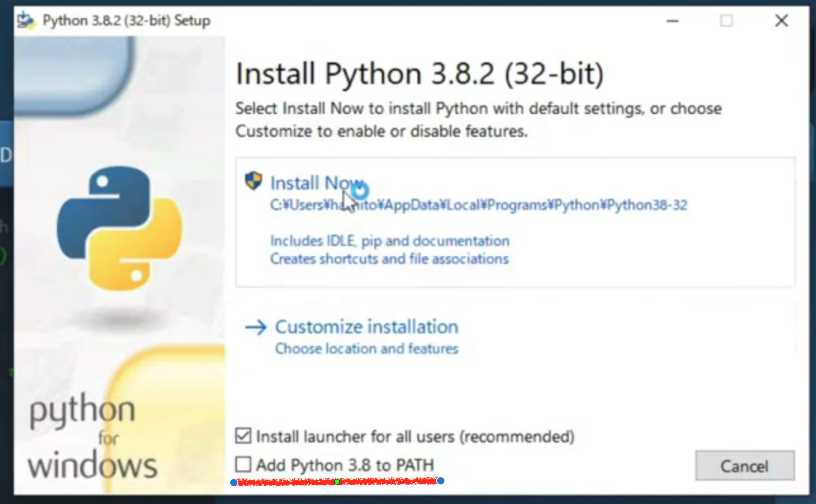The image size is (816, 504).
Task: Click 'Choose location and features' subtitle
Action: pyautogui.click(x=367, y=349)
